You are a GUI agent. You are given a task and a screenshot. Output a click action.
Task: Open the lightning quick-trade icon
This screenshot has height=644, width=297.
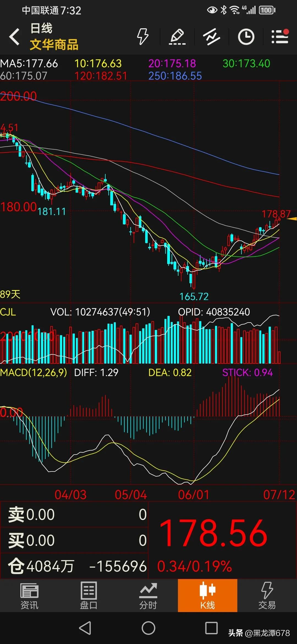(143, 36)
